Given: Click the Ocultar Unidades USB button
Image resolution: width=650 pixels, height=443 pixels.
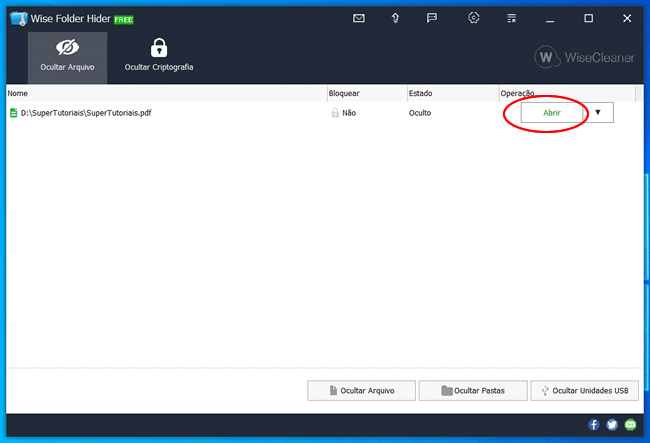Looking at the screenshot, I should point(583,390).
